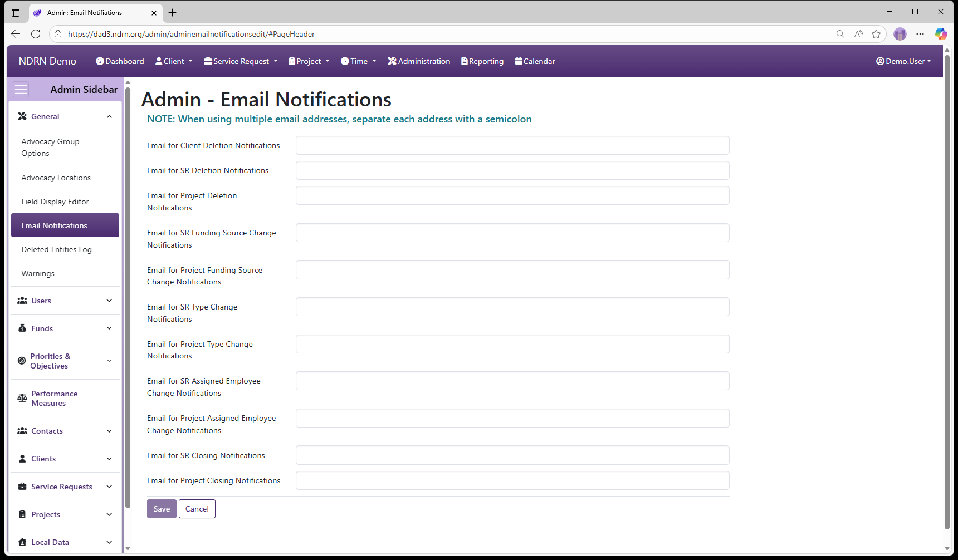
Task: Focus SR Deletion Notifications email field
Action: click(x=512, y=170)
